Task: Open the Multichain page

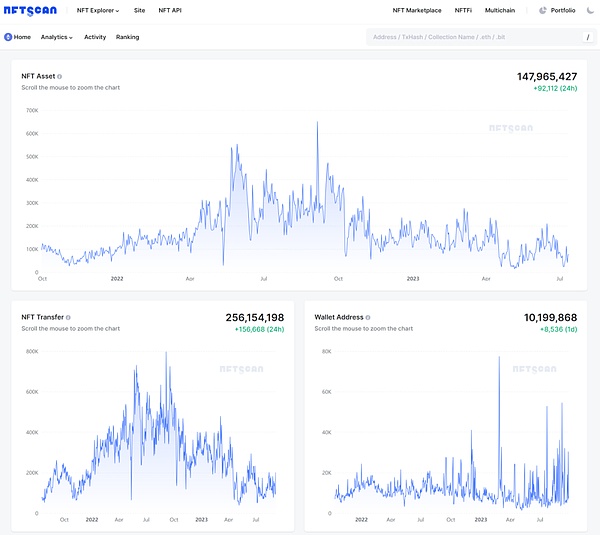Action: coord(501,10)
